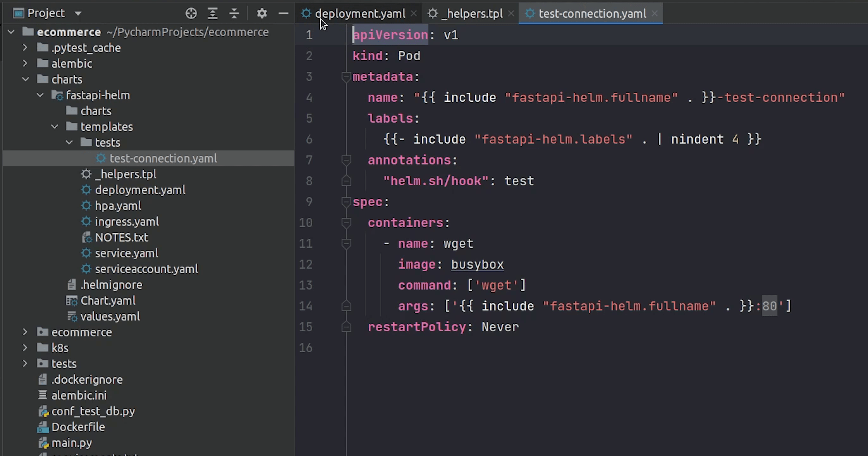Hide the Project tool window
868x456 pixels.
click(x=284, y=14)
